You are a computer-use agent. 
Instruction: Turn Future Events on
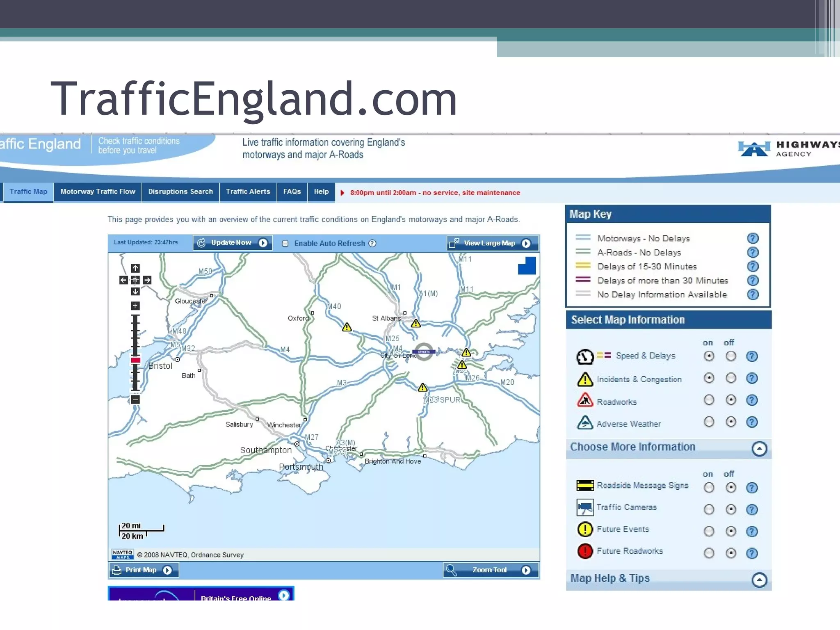click(709, 532)
